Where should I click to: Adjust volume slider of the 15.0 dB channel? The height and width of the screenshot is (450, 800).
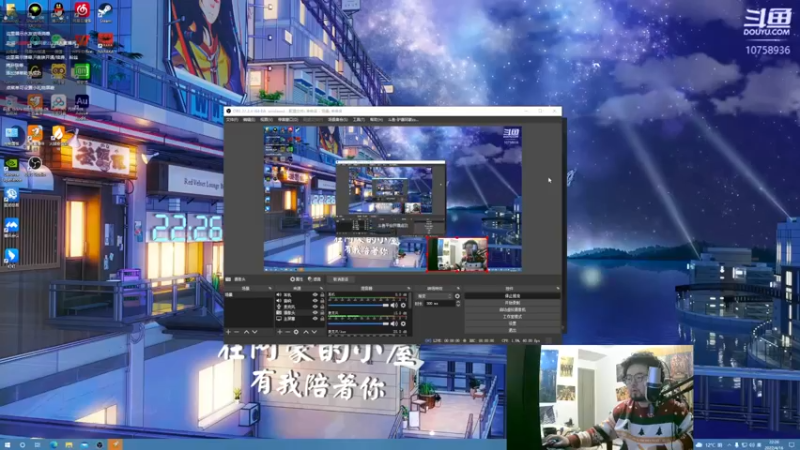pos(359,323)
